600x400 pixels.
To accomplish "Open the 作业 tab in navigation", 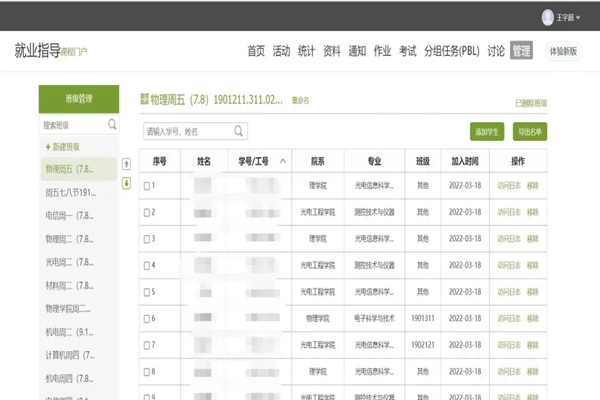I will click(x=382, y=51).
